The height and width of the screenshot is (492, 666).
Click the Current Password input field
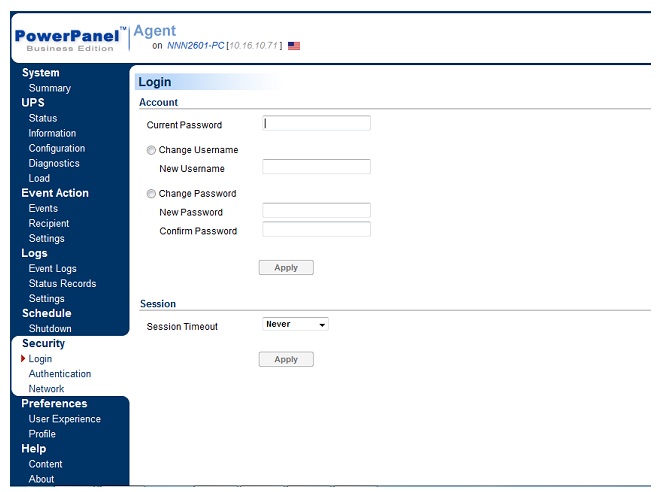316,124
